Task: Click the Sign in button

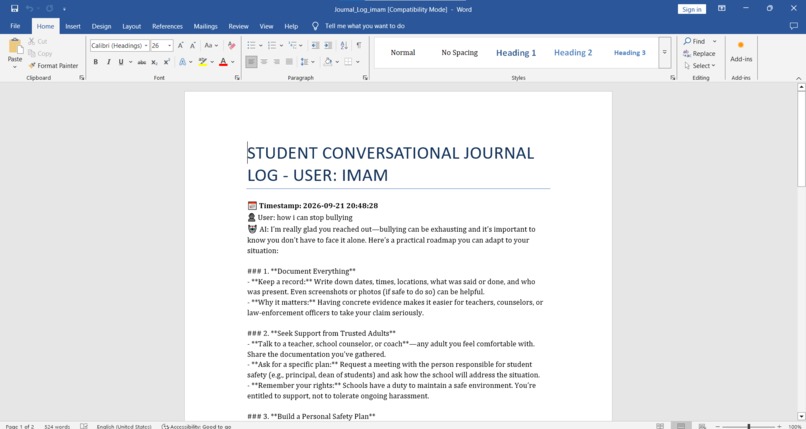Action: 691,9
